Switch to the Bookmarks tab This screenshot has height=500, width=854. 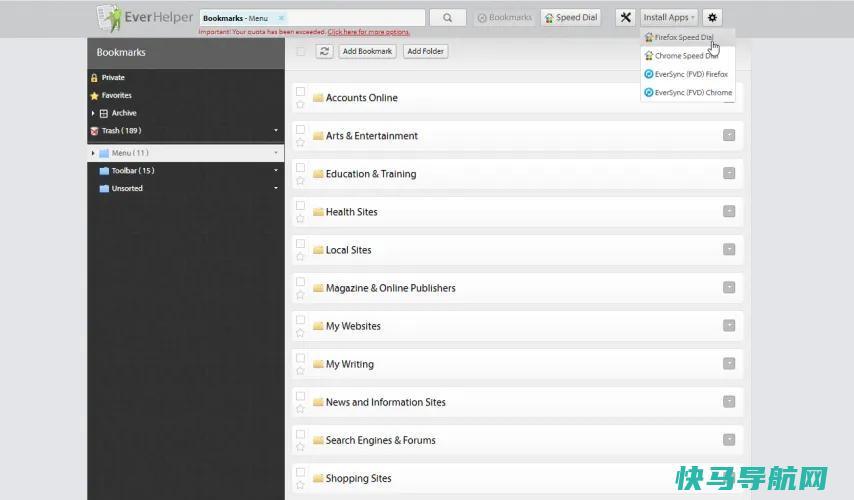(504, 17)
